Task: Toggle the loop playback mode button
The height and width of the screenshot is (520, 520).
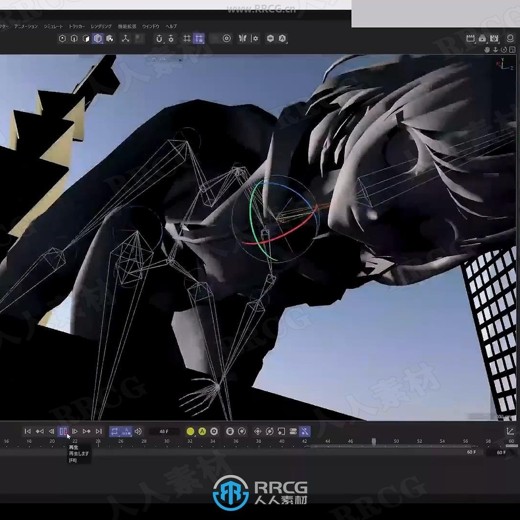Action: click(115, 431)
